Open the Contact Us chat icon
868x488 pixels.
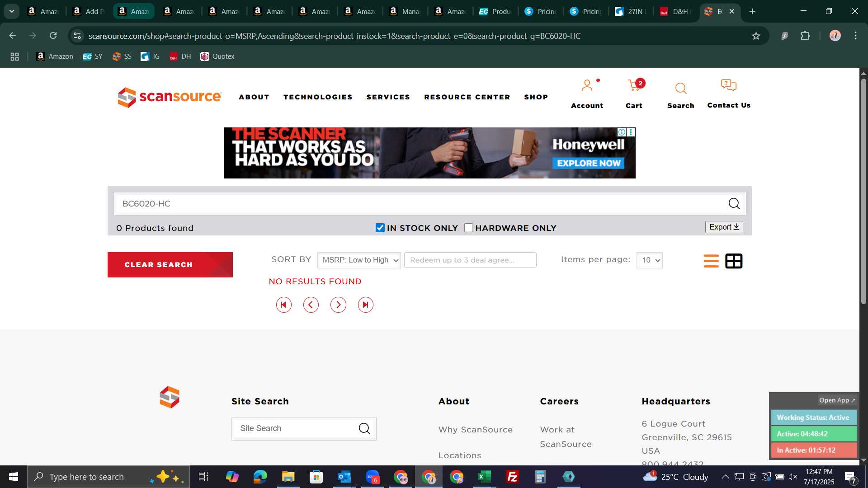728,85
